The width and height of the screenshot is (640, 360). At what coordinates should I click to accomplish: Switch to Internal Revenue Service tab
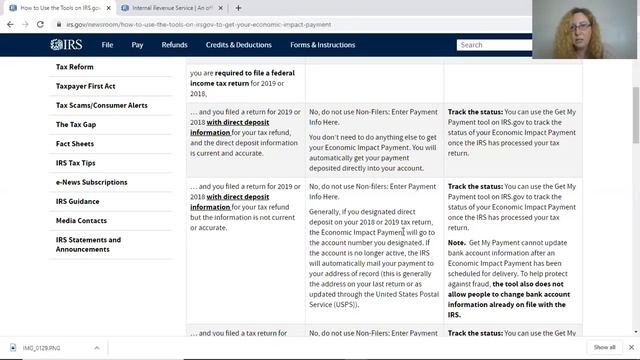172,8
